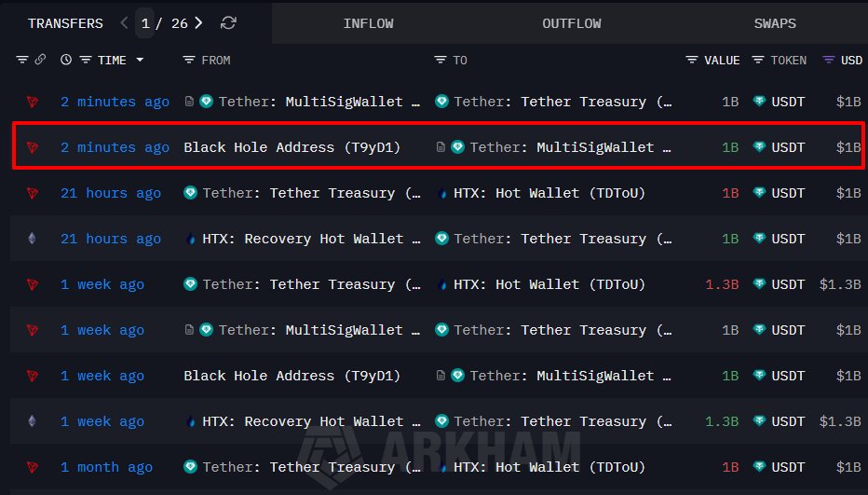The height and width of the screenshot is (495, 868).
Task: Open the FROM column filter
Action: pyautogui.click(x=189, y=60)
